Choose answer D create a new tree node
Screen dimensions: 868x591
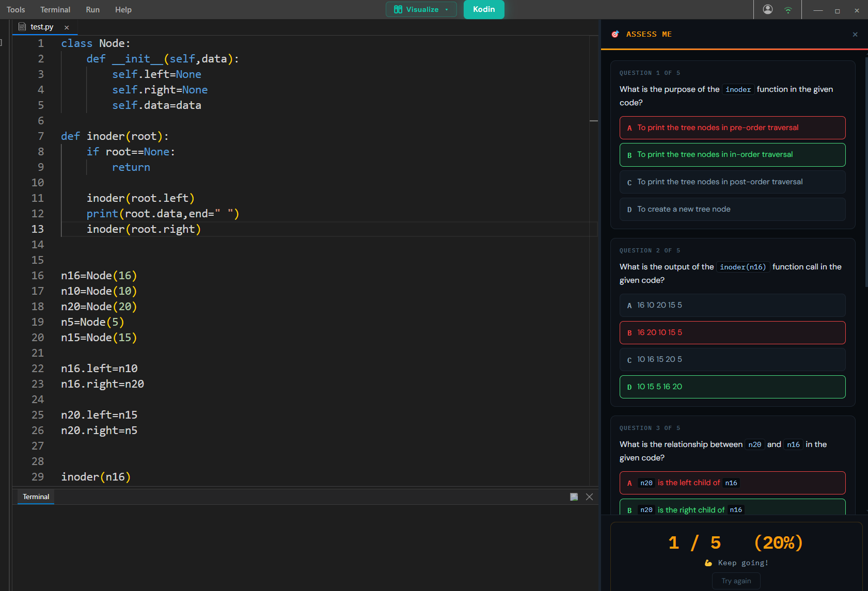[x=732, y=209]
